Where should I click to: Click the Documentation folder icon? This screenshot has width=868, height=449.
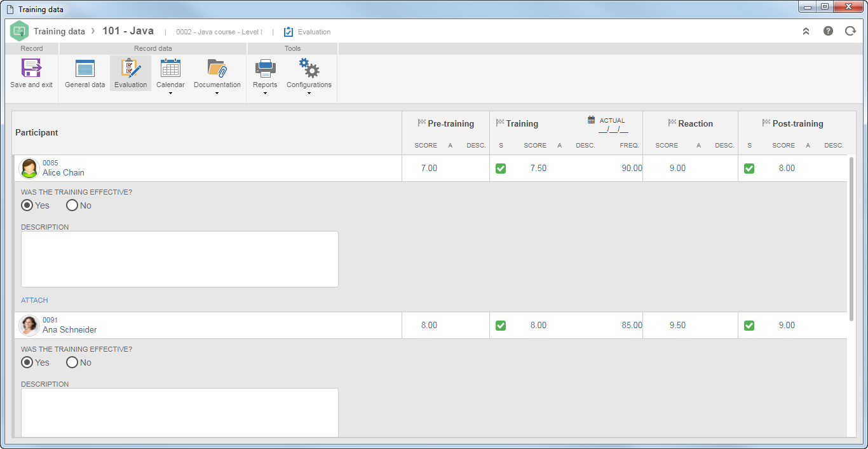tap(217, 68)
